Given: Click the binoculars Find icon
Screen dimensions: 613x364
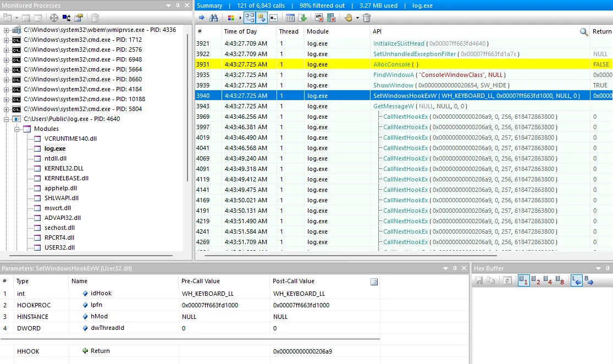Looking at the screenshot, I should pos(213,18).
